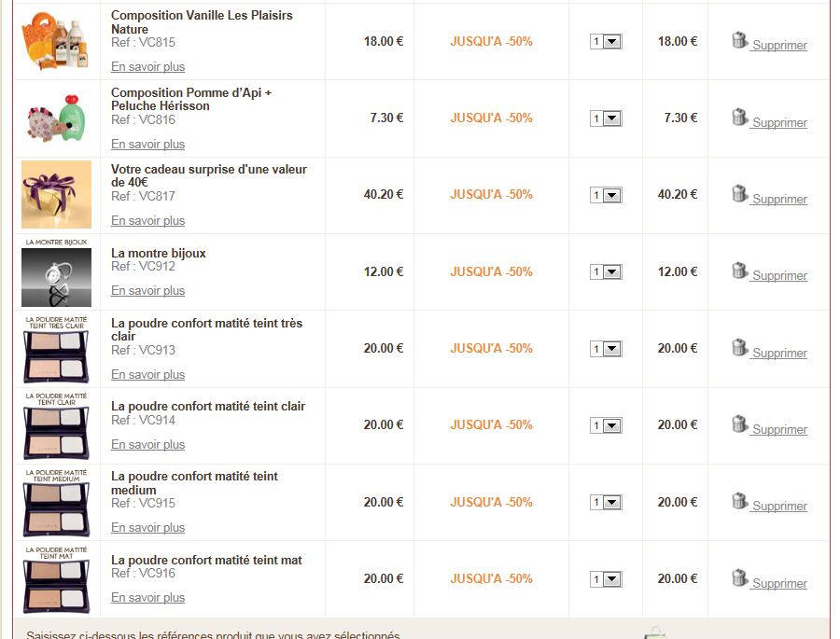The height and width of the screenshot is (639, 840).
Task: Click the "Supprimer" link for poudre teint clair
Action: [x=779, y=430]
